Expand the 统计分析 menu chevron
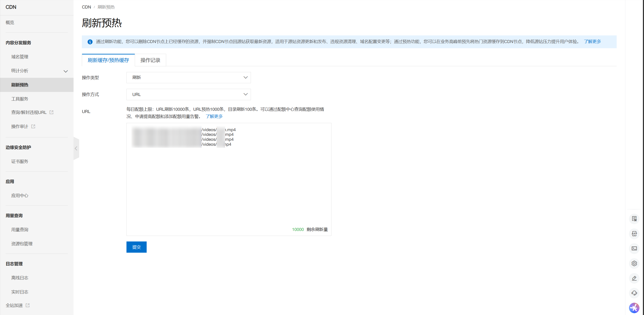The width and height of the screenshot is (644, 315). coord(65,71)
